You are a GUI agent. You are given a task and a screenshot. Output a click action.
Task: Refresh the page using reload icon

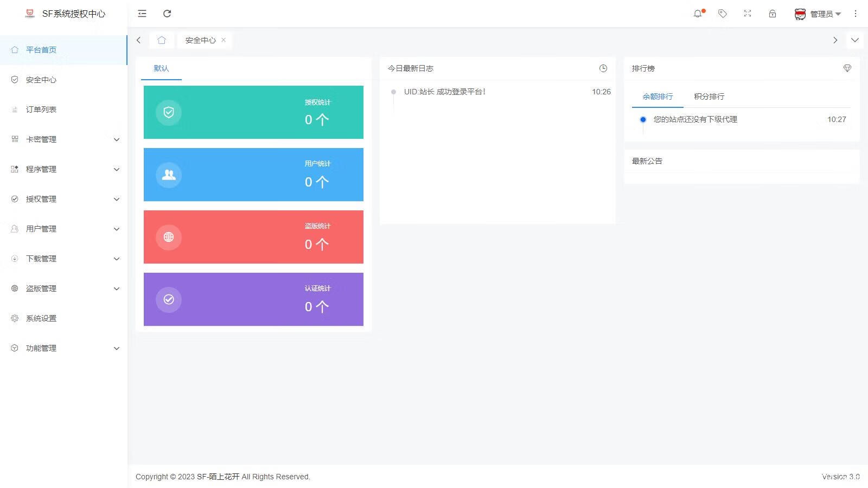pyautogui.click(x=167, y=14)
